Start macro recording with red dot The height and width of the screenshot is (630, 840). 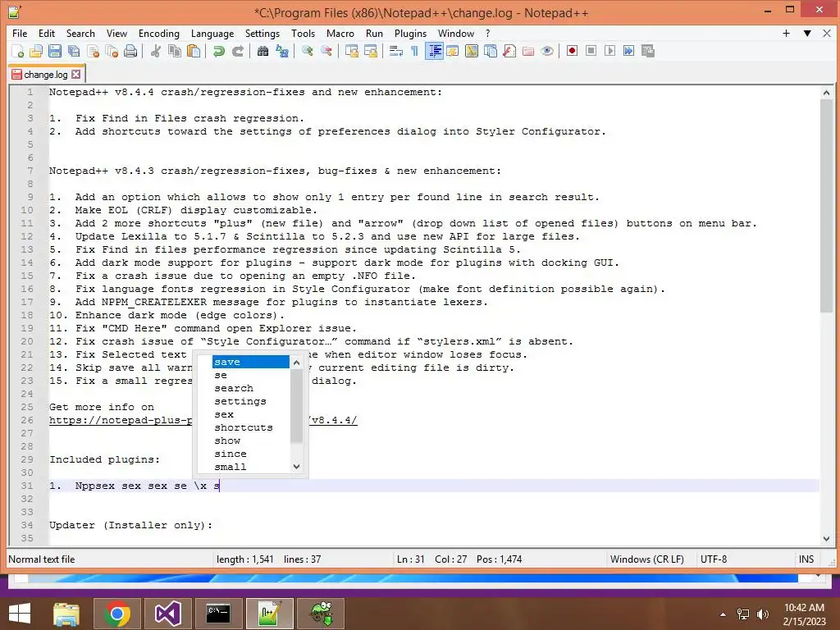[572, 51]
